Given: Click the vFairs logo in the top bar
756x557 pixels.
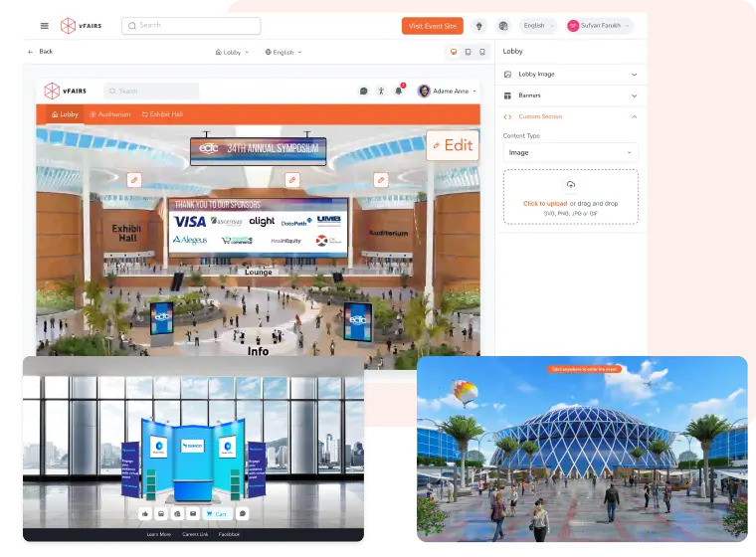Looking at the screenshot, I should (81, 26).
